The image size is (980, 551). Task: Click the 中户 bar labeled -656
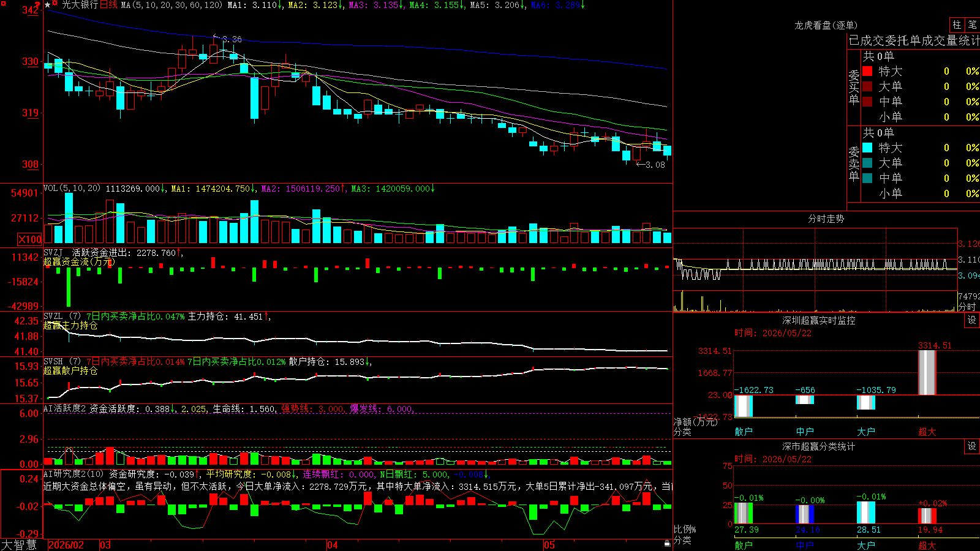pyautogui.click(x=805, y=400)
